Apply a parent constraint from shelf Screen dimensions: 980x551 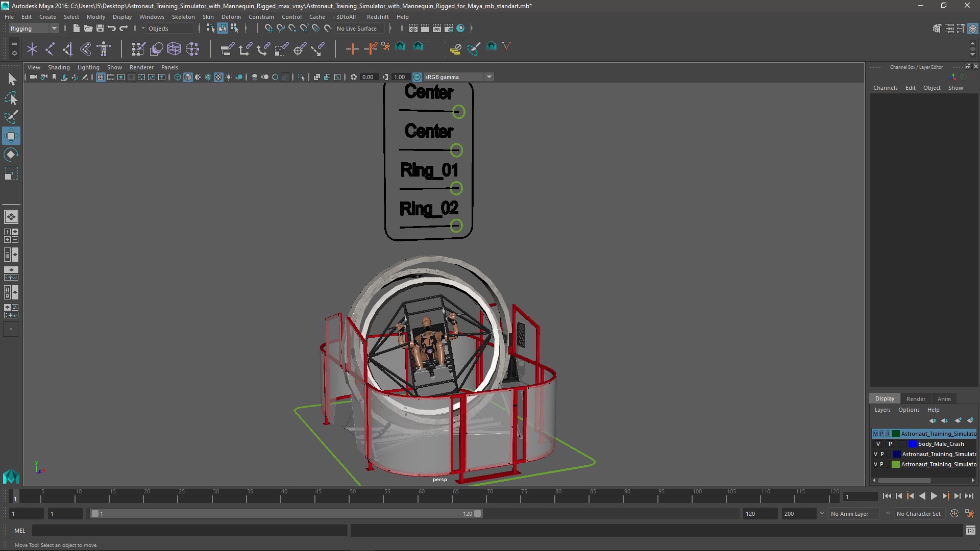[227, 49]
